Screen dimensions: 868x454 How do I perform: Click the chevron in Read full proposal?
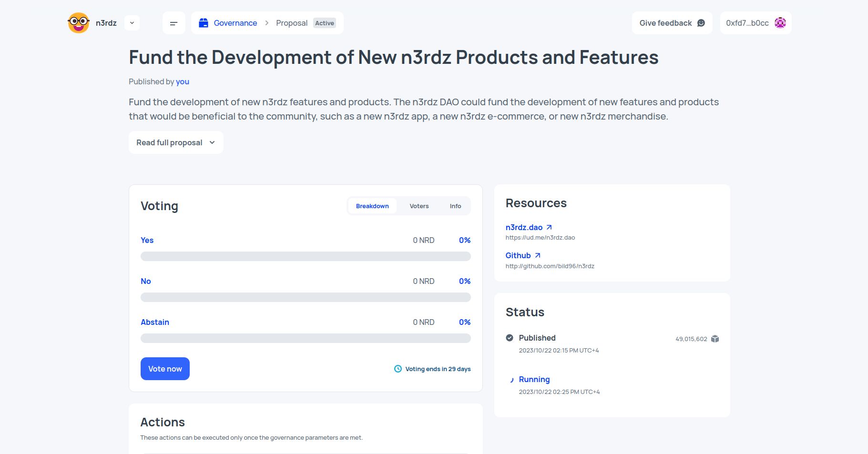click(212, 142)
